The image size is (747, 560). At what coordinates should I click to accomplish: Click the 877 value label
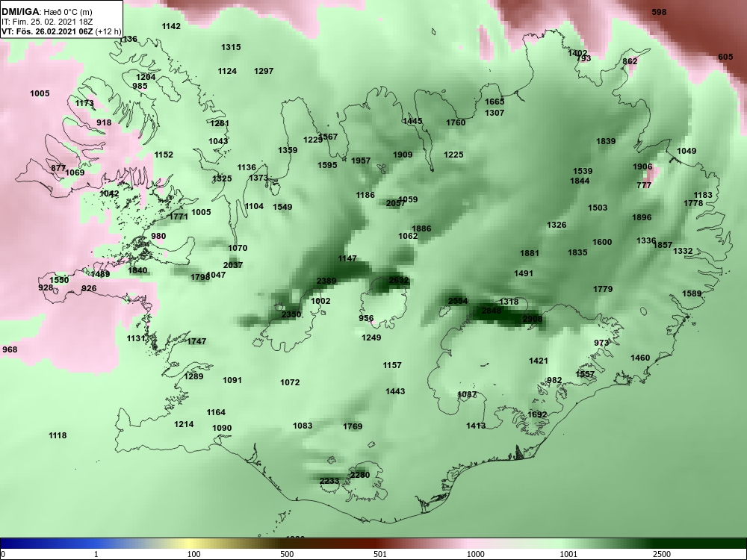pos(58,169)
